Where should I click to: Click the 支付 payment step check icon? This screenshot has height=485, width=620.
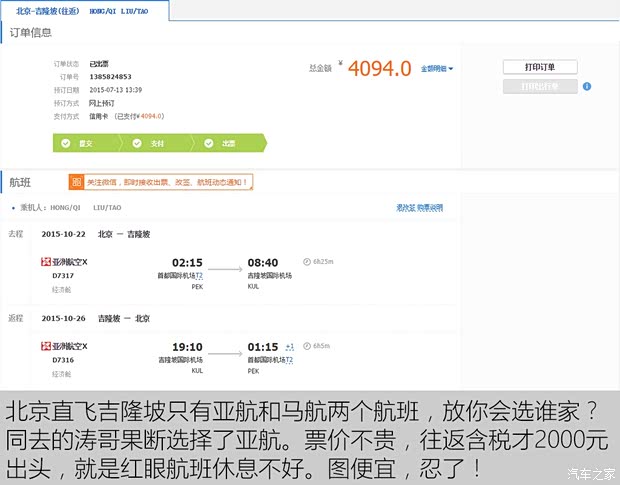137,143
